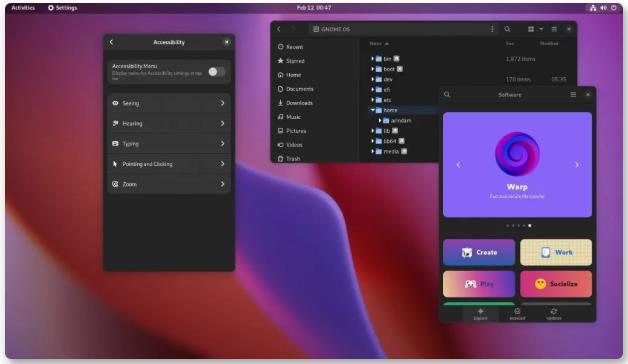
Task: Go back in the Accessibility settings panel
Action: point(112,42)
